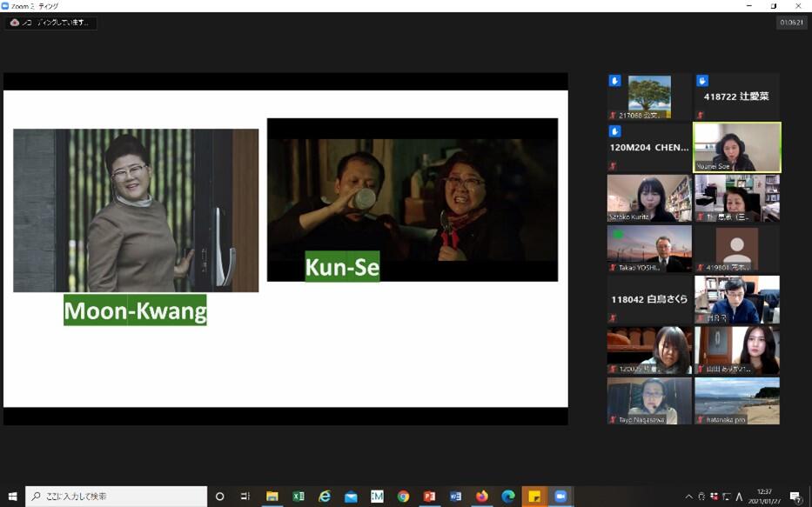The image size is (812, 507).
Task: Open File Explorer from the taskbar
Action: point(272,497)
